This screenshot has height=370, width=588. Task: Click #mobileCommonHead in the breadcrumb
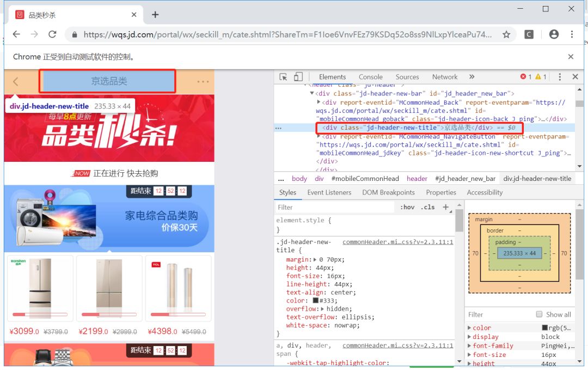(x=365, y=179)
